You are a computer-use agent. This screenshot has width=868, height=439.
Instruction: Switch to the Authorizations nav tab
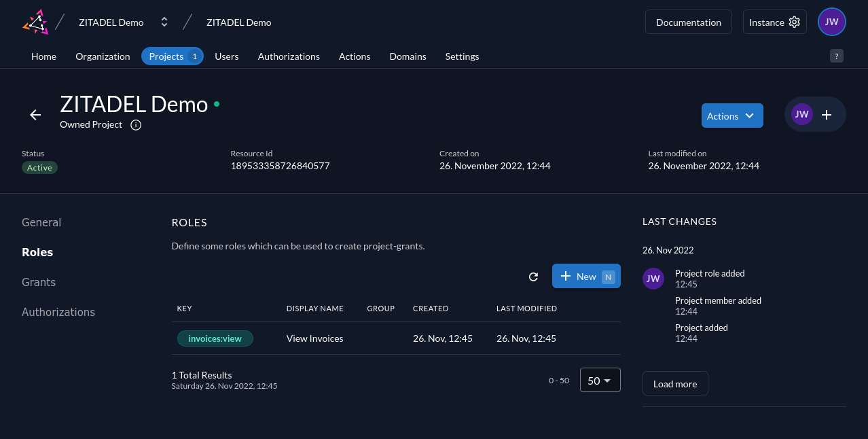pyautogui.click(x=289, y=56)
